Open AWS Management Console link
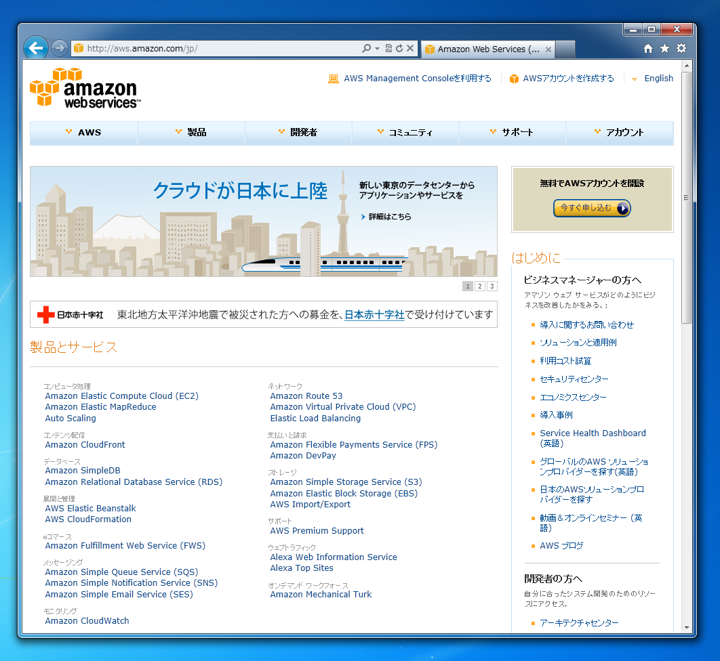The height and width of the screenshot is (661, 720). (417, 78)
